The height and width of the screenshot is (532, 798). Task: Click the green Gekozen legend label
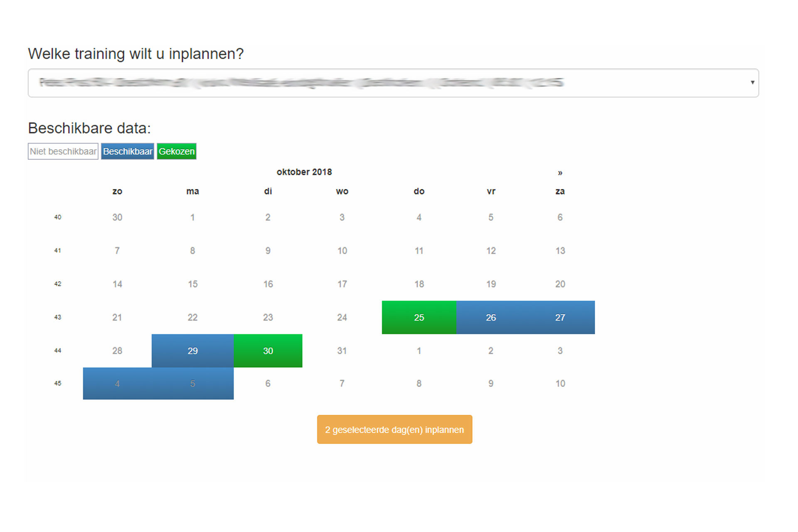177,151
